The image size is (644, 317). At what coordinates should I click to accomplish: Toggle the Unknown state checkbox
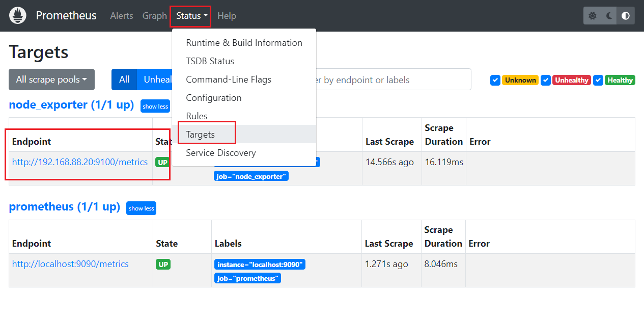pos(495,80)
